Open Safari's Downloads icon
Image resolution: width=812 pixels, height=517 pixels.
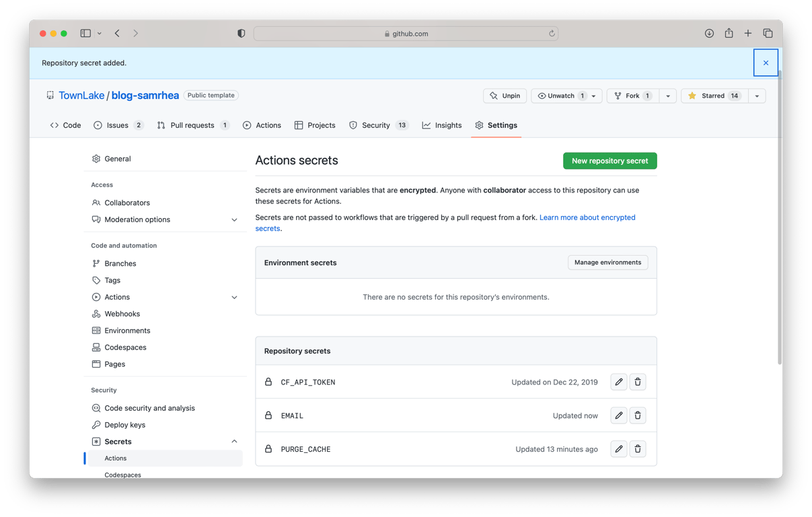(x=709, y=32)
